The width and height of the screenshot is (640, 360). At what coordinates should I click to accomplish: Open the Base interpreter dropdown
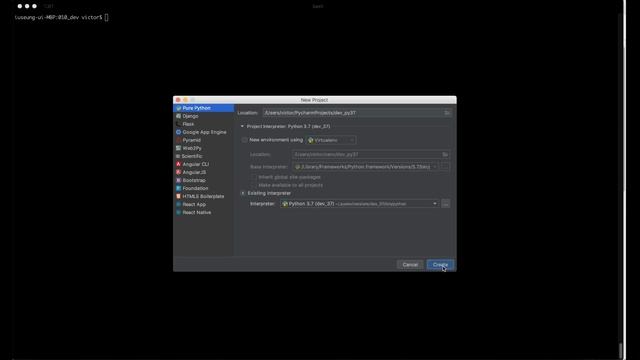coord(365,167)
